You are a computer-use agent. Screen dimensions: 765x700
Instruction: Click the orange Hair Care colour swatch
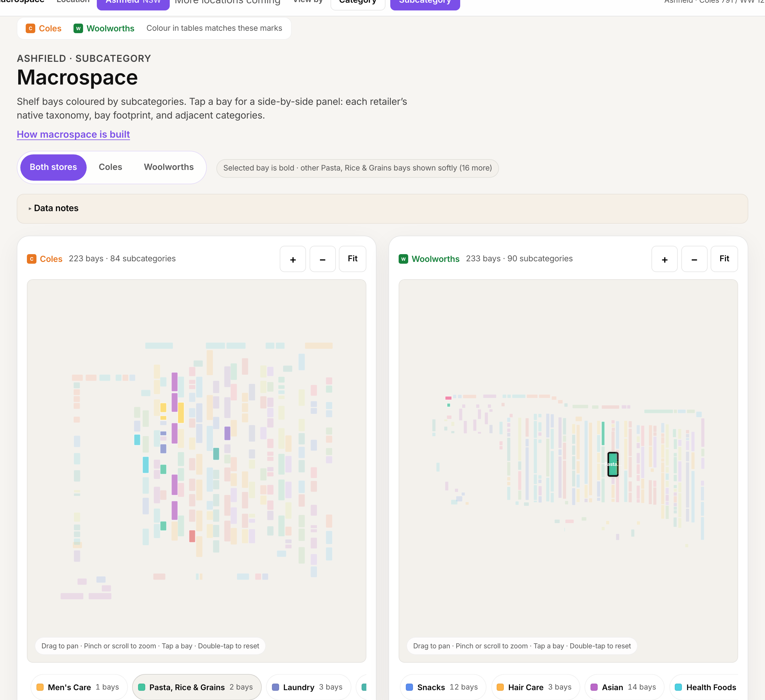(x=500, y=687)
